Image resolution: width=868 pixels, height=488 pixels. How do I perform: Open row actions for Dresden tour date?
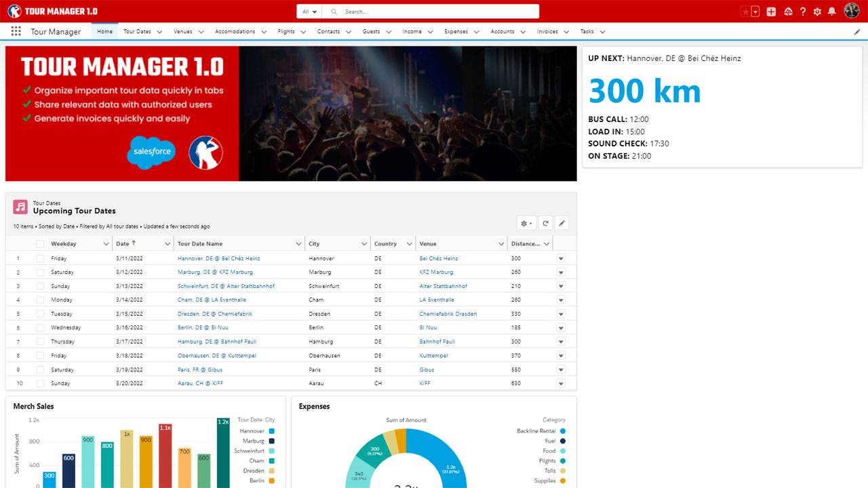561,314
